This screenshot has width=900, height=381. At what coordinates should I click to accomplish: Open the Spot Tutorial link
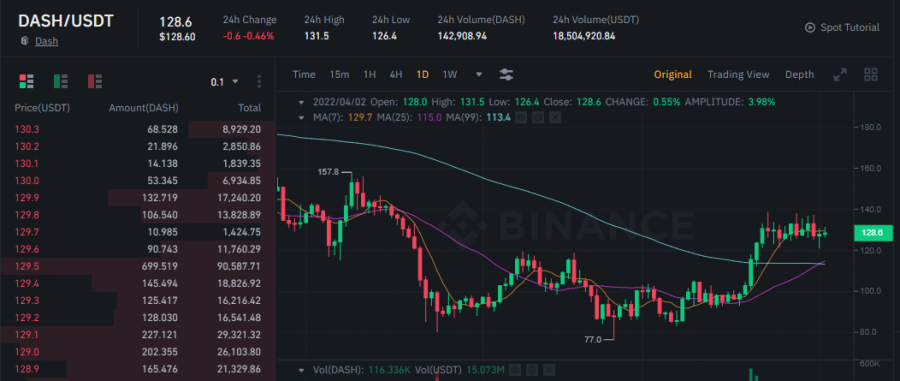[849, 28]
